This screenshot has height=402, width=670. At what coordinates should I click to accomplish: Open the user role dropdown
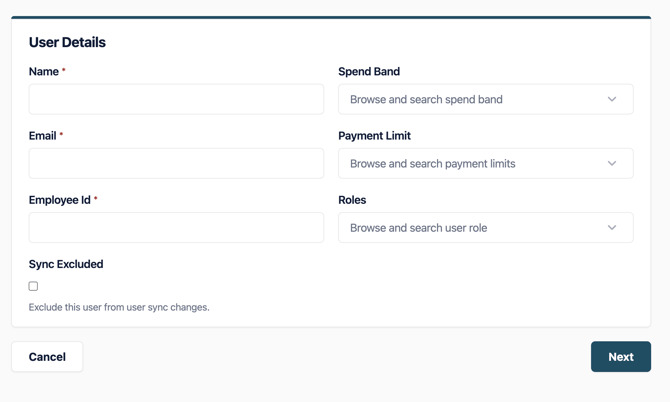tap(470, 227)
